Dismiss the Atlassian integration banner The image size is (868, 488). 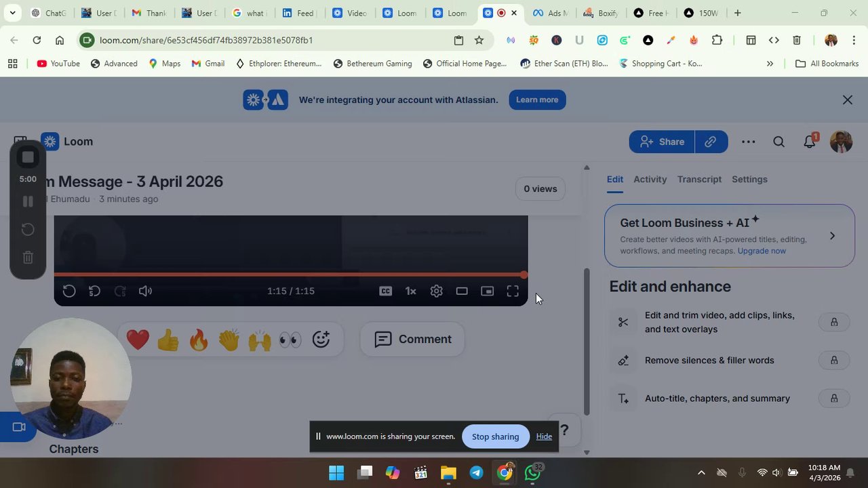848,100
